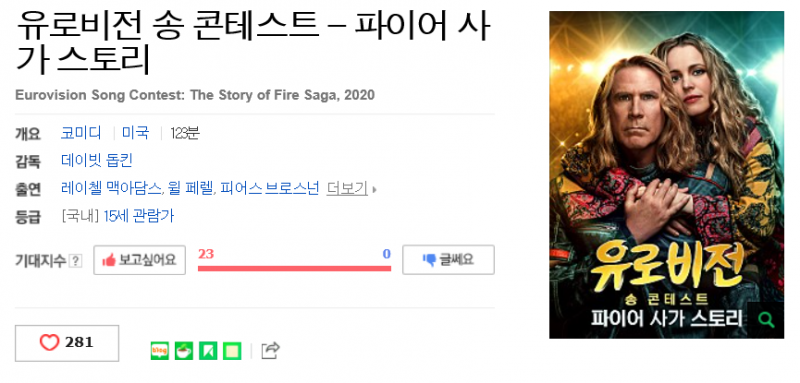
Task: Vote 보고싶어요 thumbs up
Action: point(139,260)
